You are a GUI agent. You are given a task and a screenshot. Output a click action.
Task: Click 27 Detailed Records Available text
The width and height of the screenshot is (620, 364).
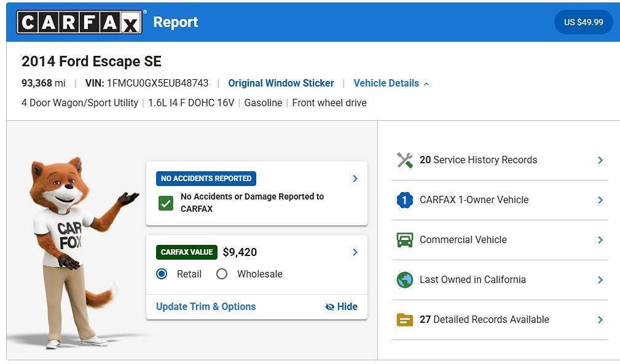pos(484,319)
